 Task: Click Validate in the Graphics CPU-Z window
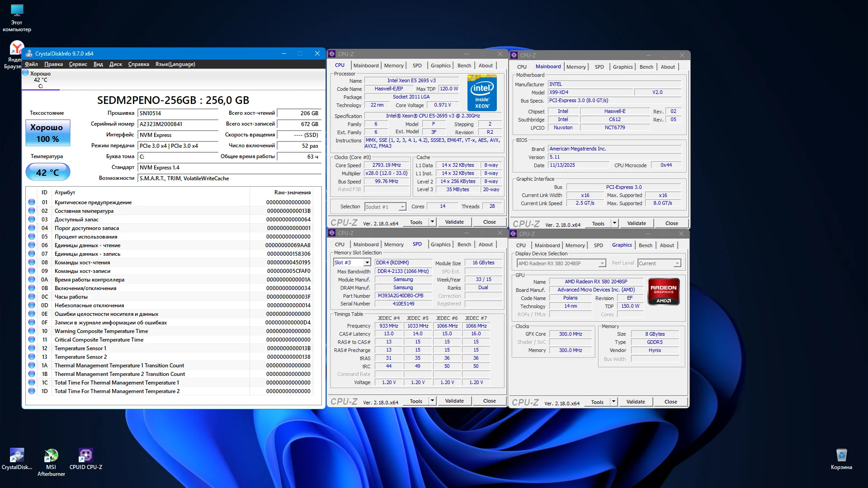coord(636,402)
